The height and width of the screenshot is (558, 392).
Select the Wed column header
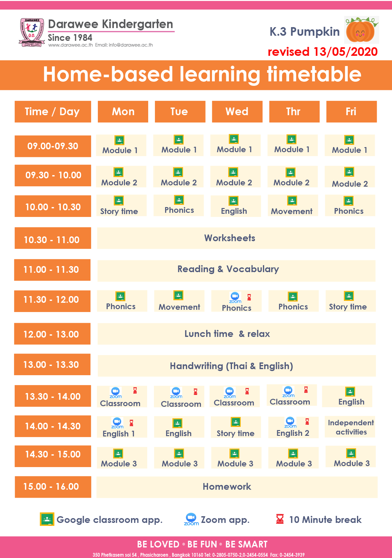pyautogui.click(x=237, y=112)
